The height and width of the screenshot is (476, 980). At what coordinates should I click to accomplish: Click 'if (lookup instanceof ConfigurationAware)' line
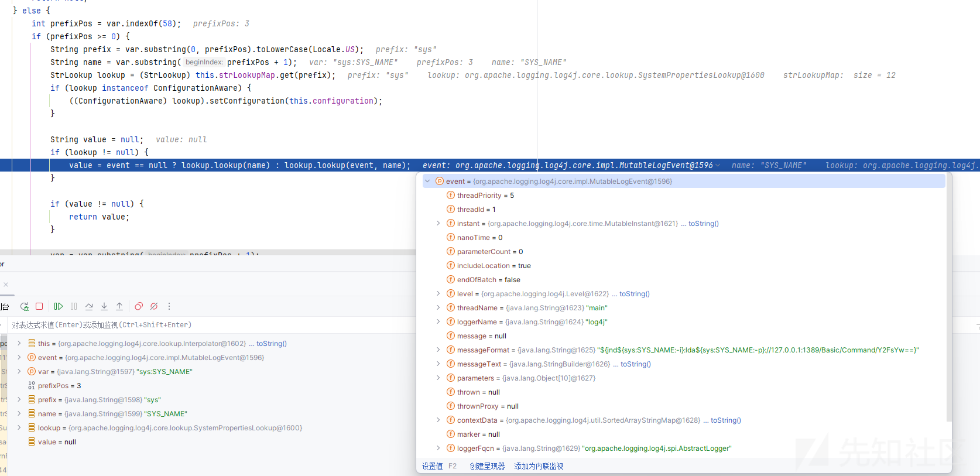151,88
